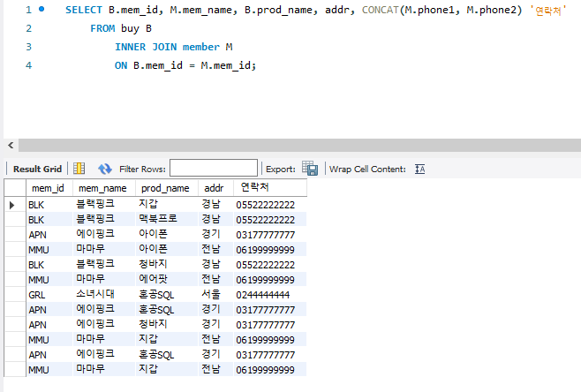Select the 에어팟 product cell
The image size is (581, 392).
[x=166, y=279]
